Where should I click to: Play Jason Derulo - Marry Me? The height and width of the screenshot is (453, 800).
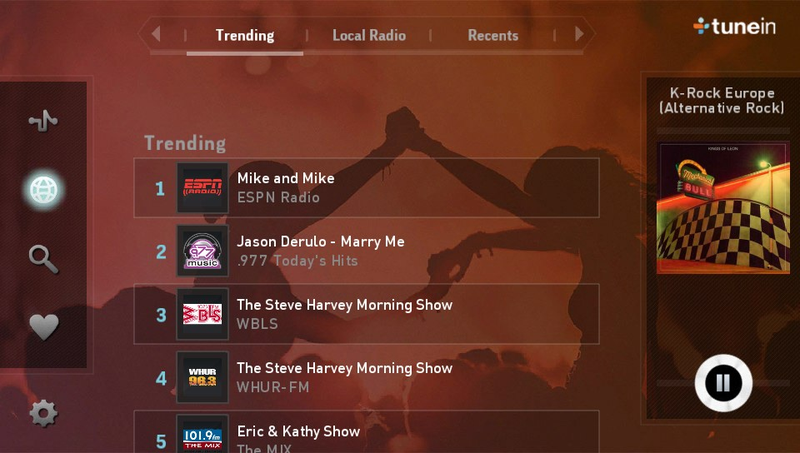pos(366,251)
